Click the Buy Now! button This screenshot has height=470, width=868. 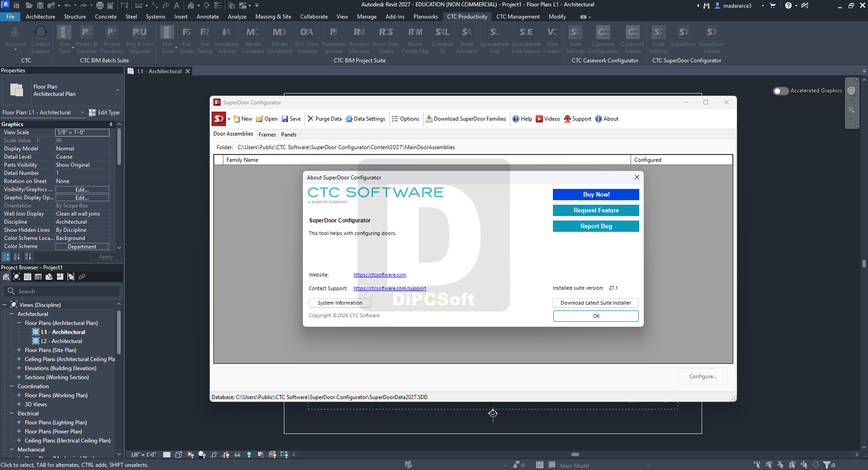tap(596, 195)
